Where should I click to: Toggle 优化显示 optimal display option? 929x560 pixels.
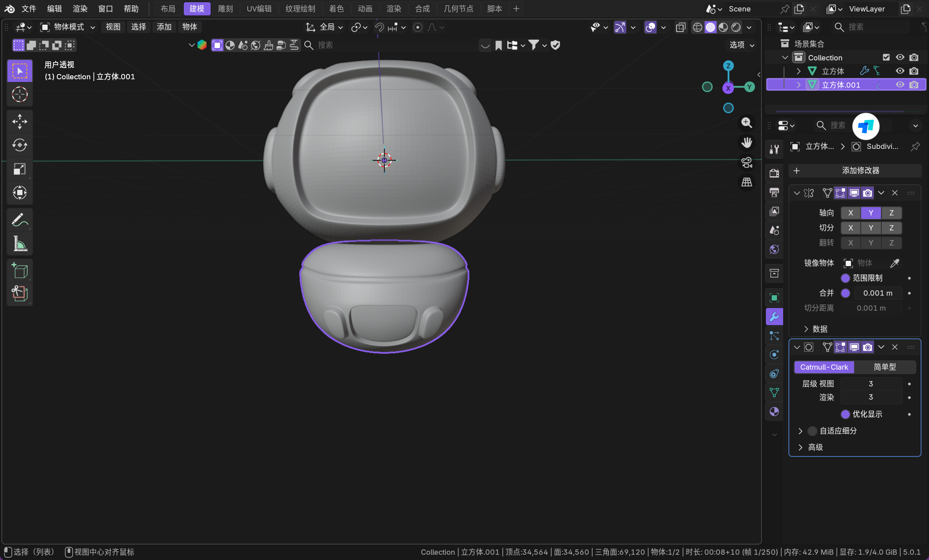pyautogui.click(x=845, y=414)
